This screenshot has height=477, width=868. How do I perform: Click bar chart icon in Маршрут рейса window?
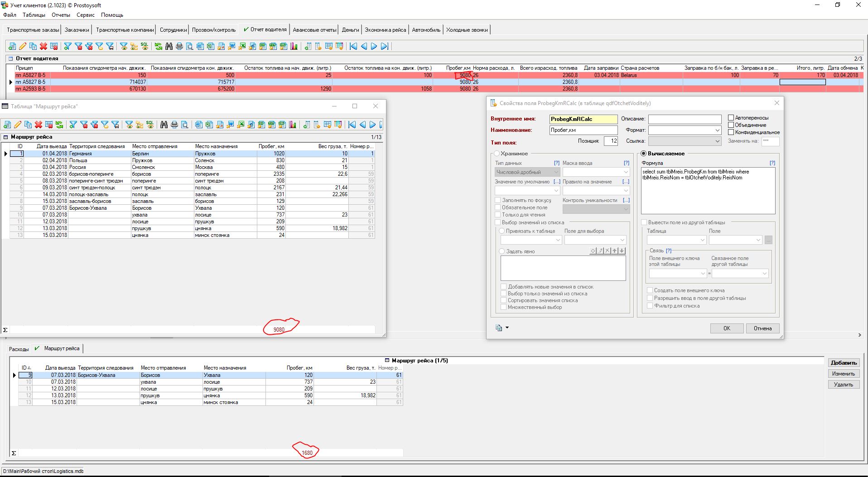click(x=293, y=125)
